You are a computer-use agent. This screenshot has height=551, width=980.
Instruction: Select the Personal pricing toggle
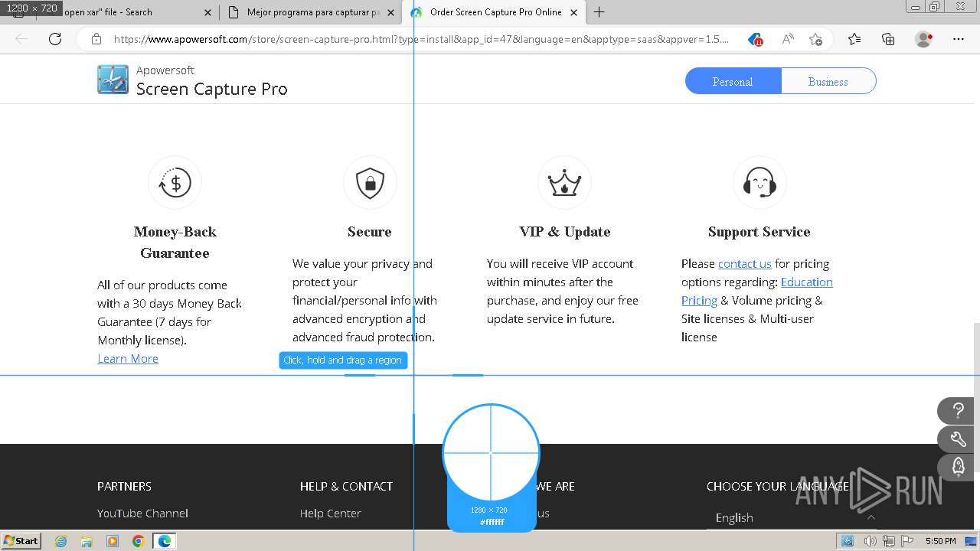(733, 81)
